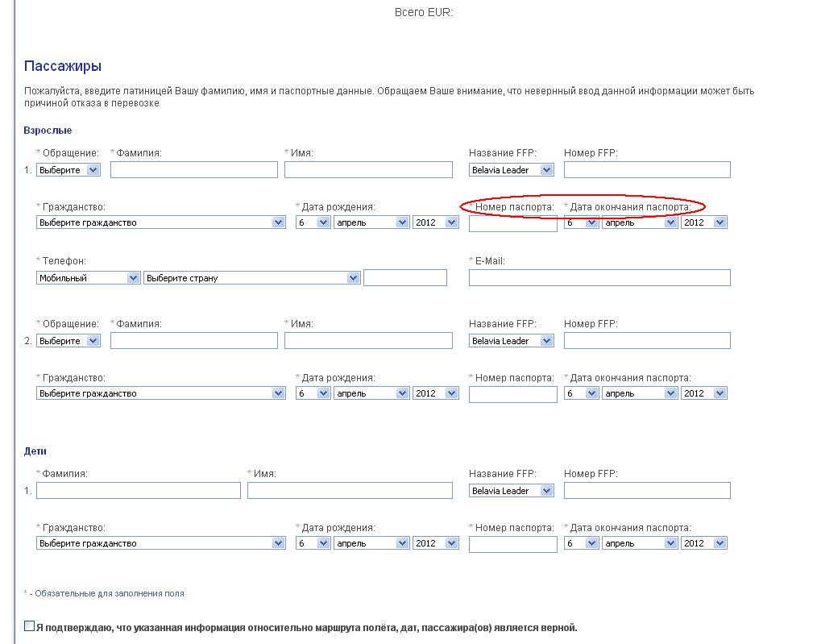Tick the route information confirmation checkbox
This screenshot has width=817, height=644.
[x=30, y=626]
